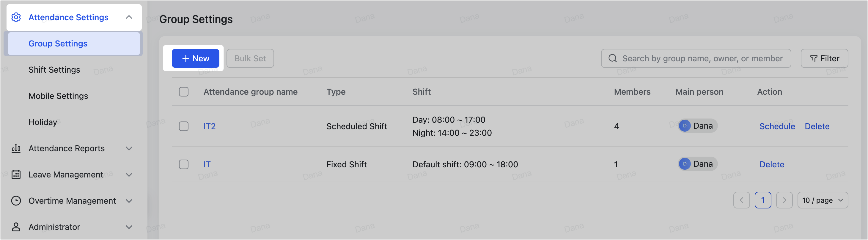Open Holiday from the sidebar menu
868x240 pixels.
click(x=43, y=122)
